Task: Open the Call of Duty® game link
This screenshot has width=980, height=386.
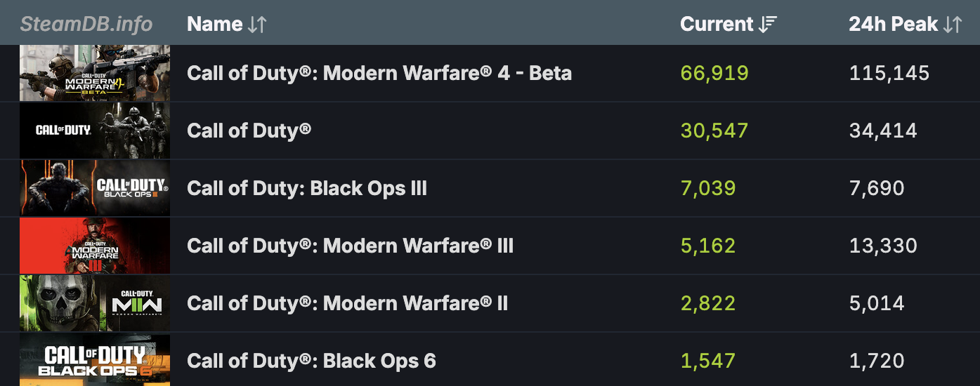Action: click(x=249, y=131)
